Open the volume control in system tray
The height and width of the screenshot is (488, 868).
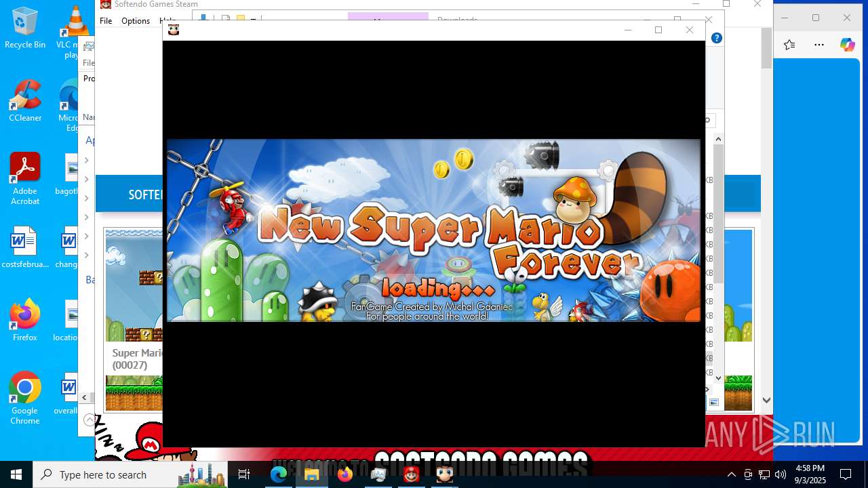tap(781, 474)
